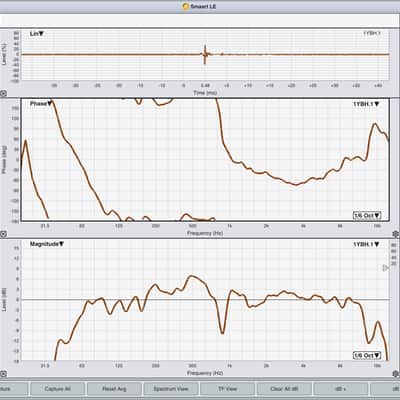Collapse the impulse response pane with its corner button
Viewport: 400px width, 400px height.
(x=3, y=94)
